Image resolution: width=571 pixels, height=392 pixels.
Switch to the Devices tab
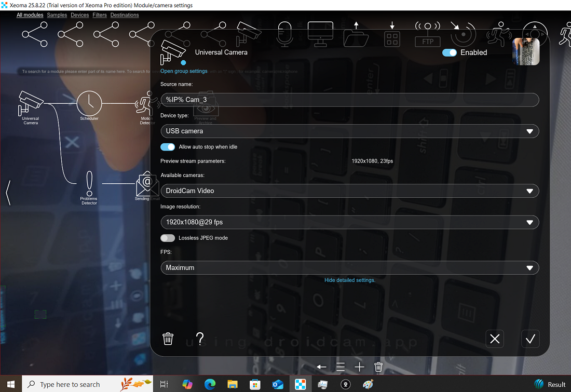[x=79, y=15]
